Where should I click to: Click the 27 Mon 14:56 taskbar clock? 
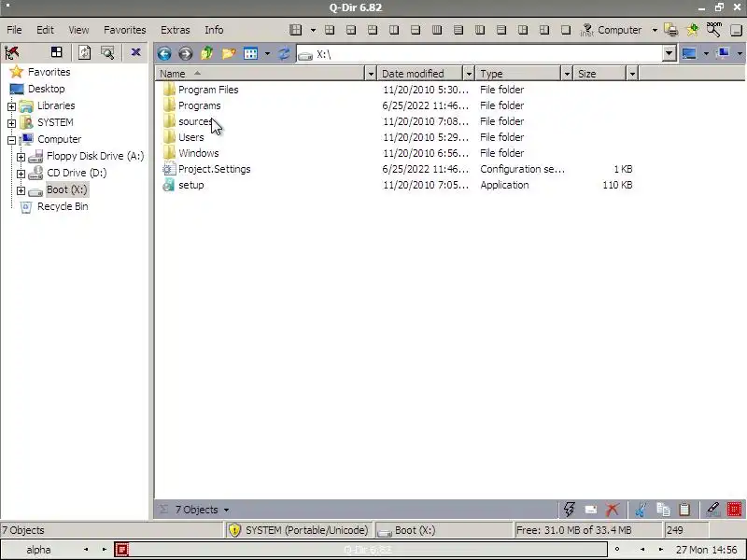(x=707, y=550)
